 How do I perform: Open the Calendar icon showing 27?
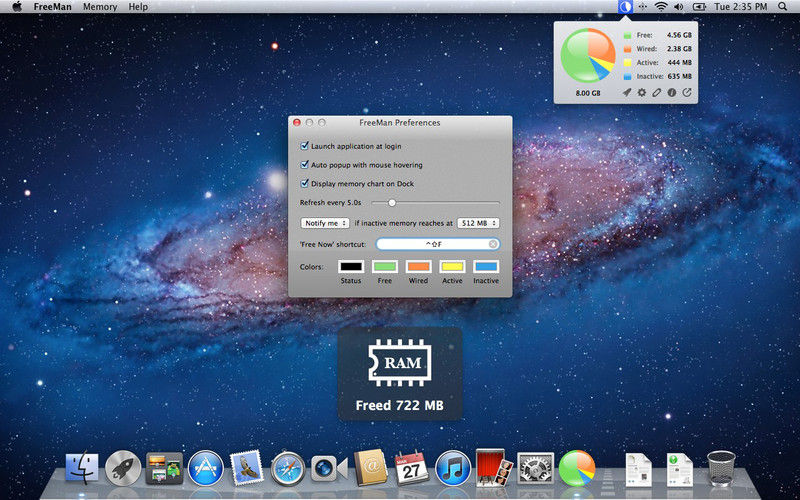(412, 468)
